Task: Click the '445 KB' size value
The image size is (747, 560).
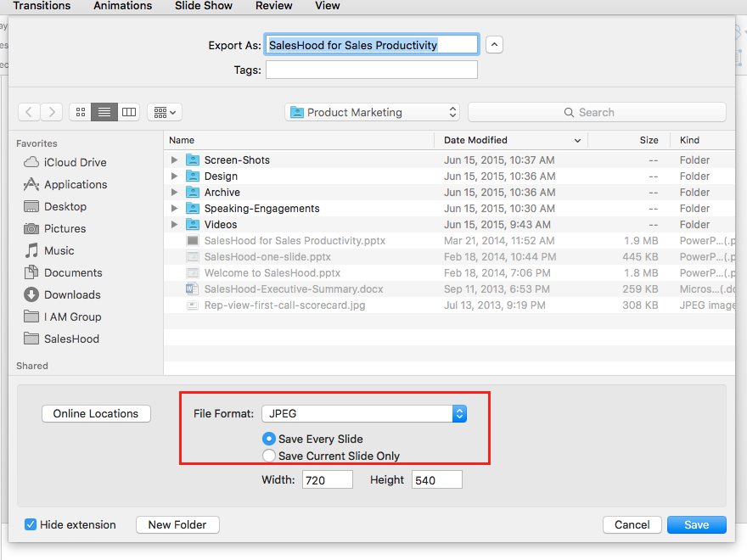Action: 640,256
